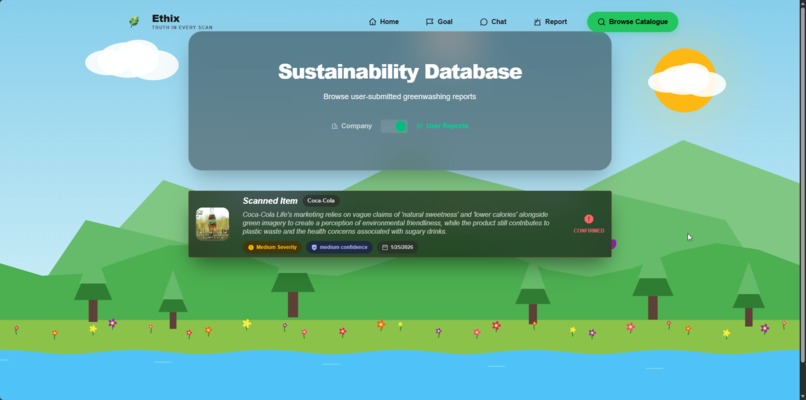Click the Coca-Cola Life report description text

coord(396,223)
